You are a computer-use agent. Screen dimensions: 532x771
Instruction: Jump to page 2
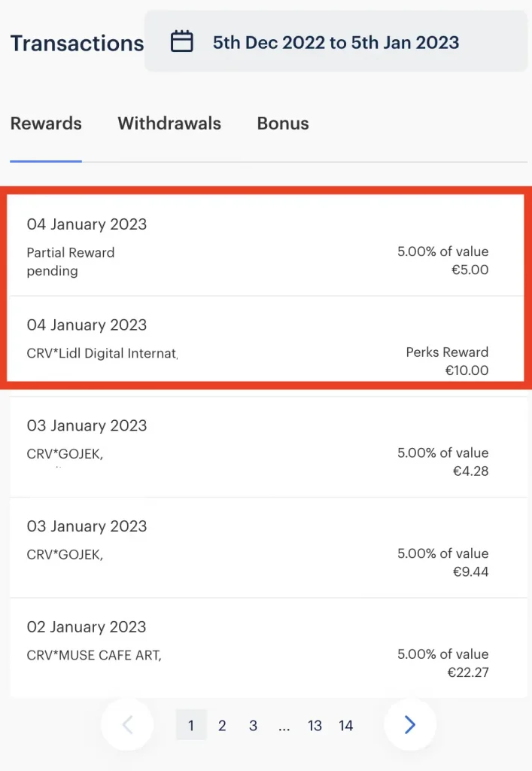(222, 725)
